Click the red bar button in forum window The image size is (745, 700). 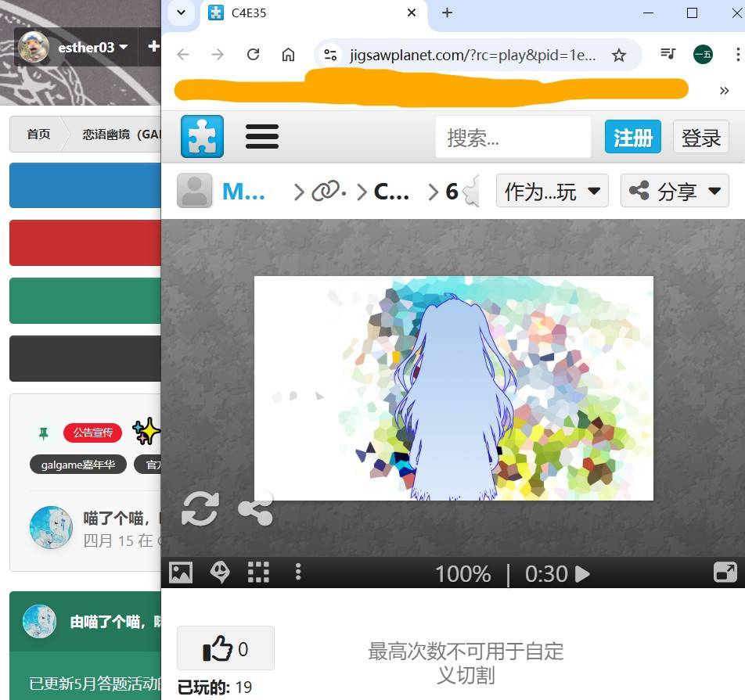85,242
